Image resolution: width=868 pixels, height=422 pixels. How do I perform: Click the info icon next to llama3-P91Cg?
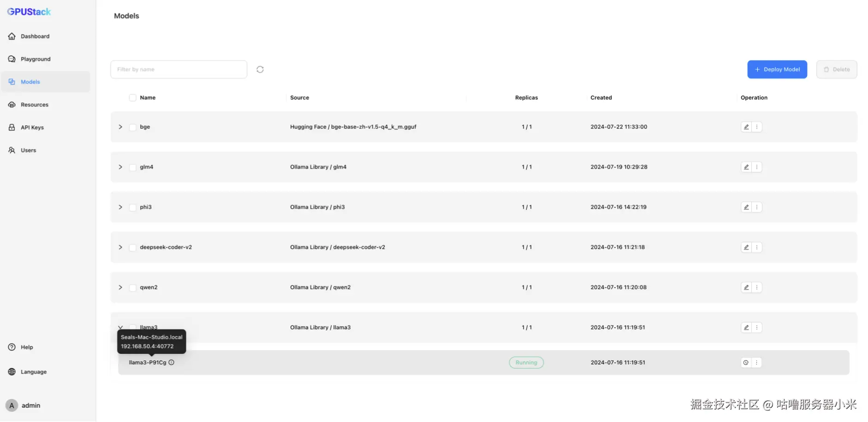tap(172, 363)
